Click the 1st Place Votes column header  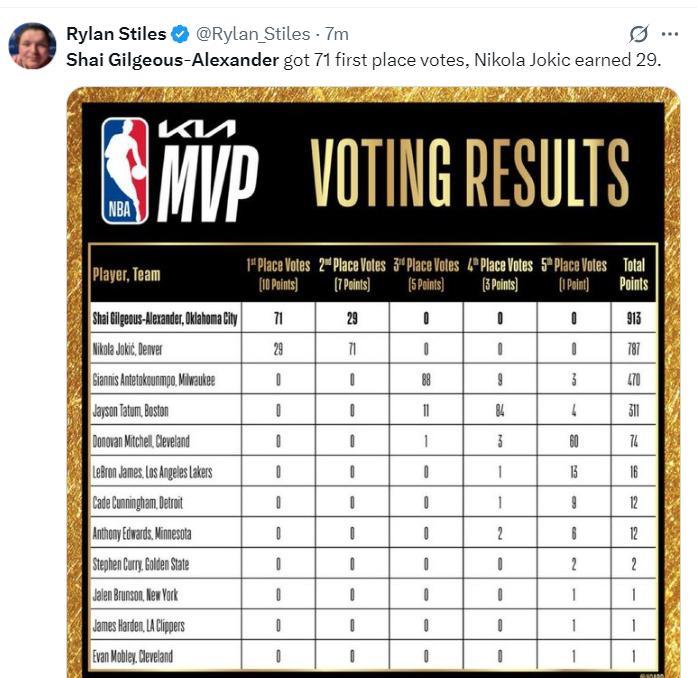(278, 274)
